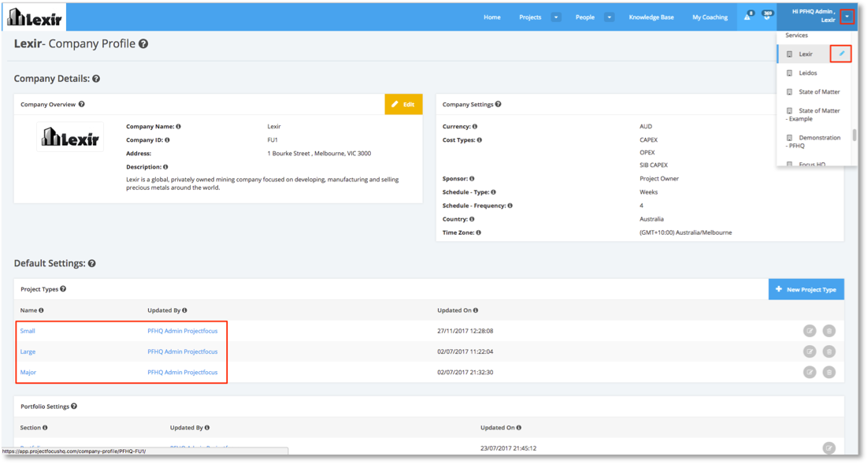
Task: Click info icon on Project Types Updated By column
Action: point(184,310)
